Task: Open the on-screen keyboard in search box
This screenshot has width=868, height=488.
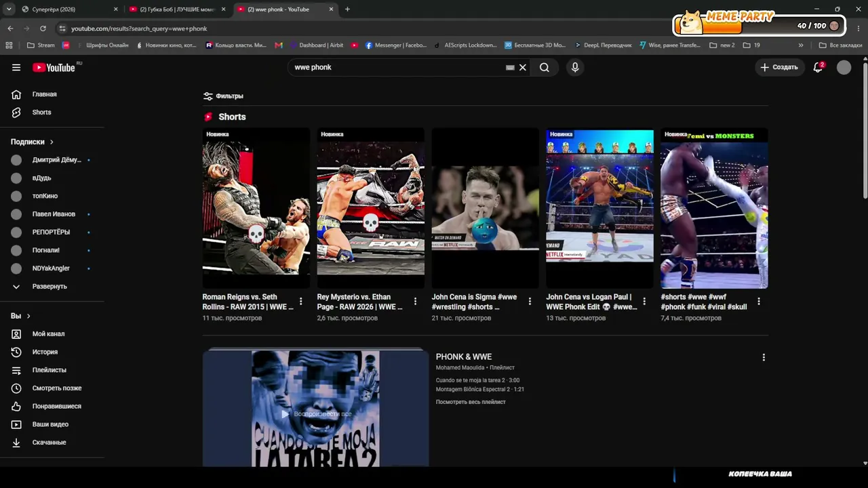Action: (x=510, y=68)
